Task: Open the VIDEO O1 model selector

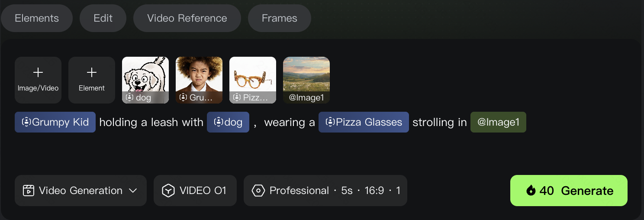Action: pyautogui.click(x=195, y=191)
